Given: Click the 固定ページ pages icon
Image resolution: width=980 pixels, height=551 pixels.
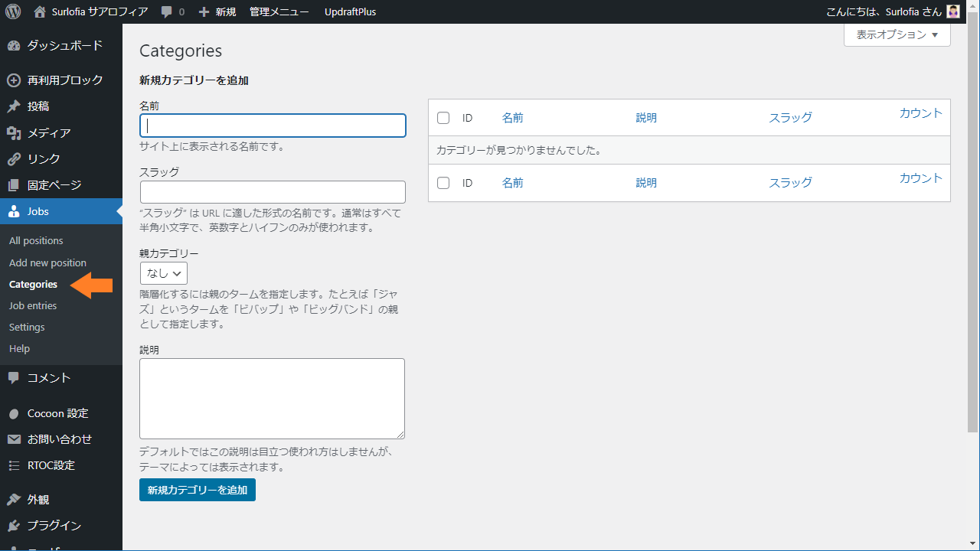Looking at the screenshot, I should point(14,185).
